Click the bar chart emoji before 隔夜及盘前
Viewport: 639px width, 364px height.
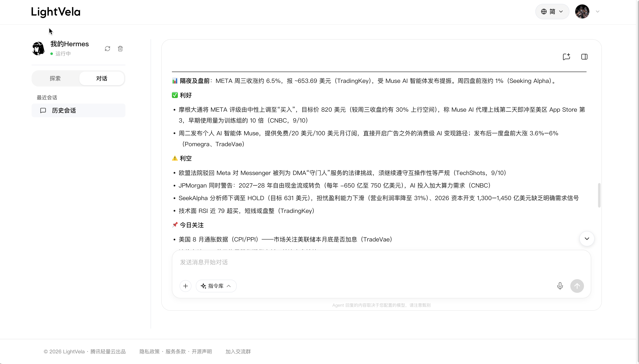point(175,81)
